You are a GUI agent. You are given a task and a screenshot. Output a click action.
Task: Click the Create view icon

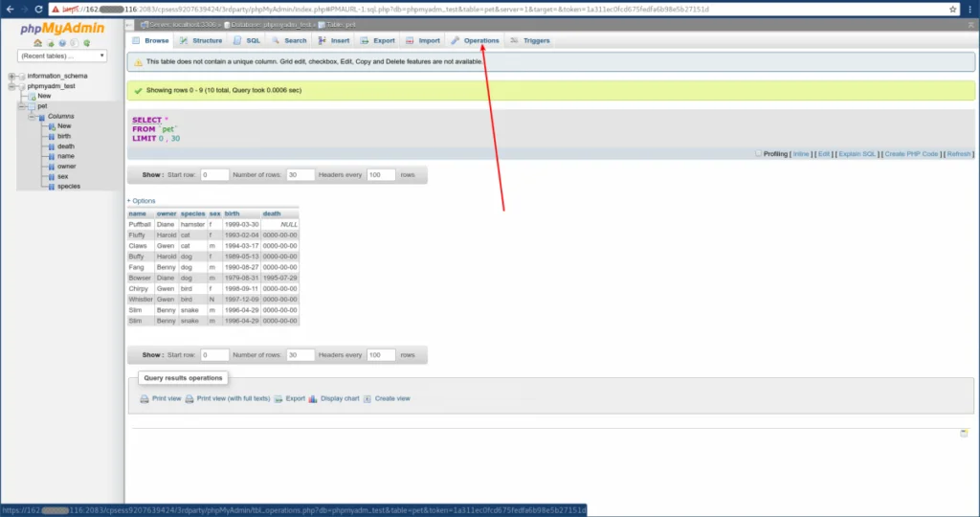point(367,399)
